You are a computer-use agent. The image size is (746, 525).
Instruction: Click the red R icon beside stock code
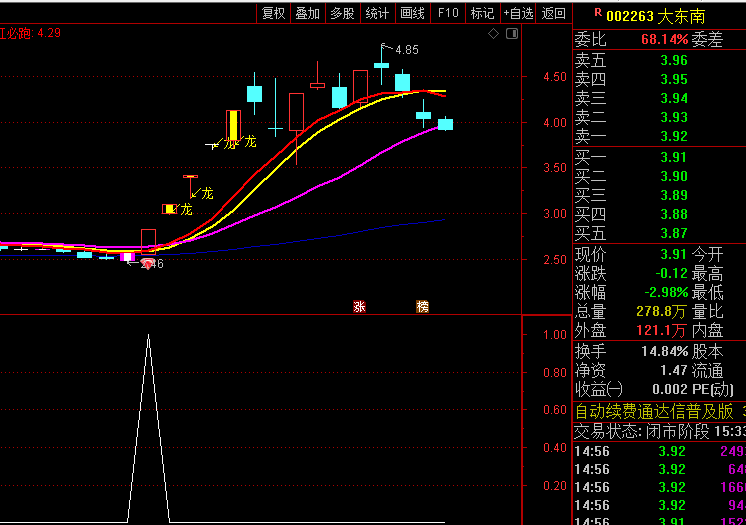pos(598,13)
